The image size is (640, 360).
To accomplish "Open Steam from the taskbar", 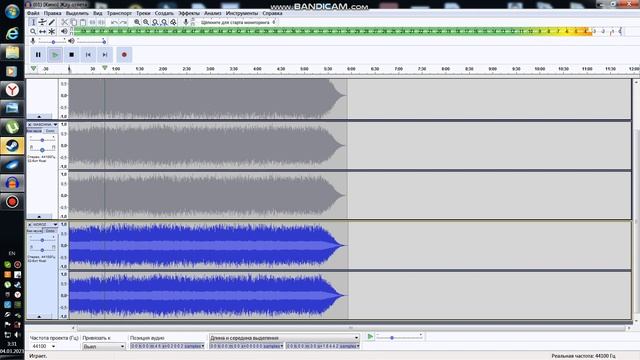I will pyautogui.click(x=12, y=146).
